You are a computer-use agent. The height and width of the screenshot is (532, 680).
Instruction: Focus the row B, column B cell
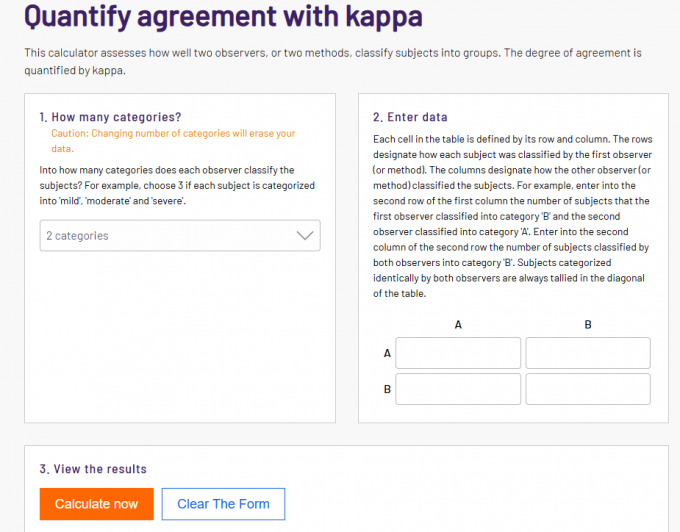(x=588, y=389)
